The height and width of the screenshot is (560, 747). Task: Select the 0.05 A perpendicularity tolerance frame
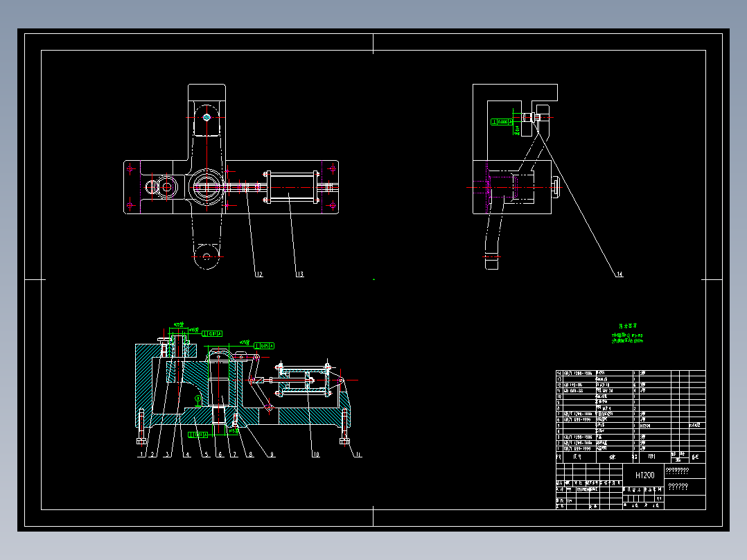[x=264, y=346]
